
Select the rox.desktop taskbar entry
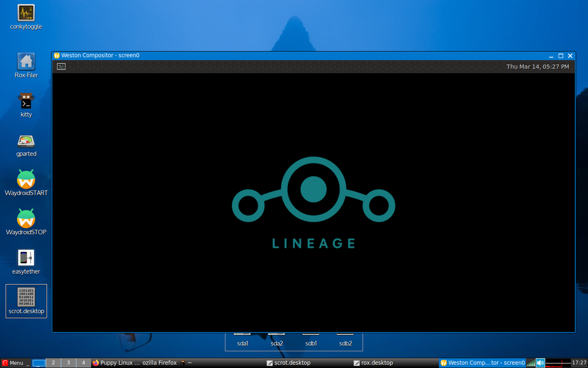[395, 363]
